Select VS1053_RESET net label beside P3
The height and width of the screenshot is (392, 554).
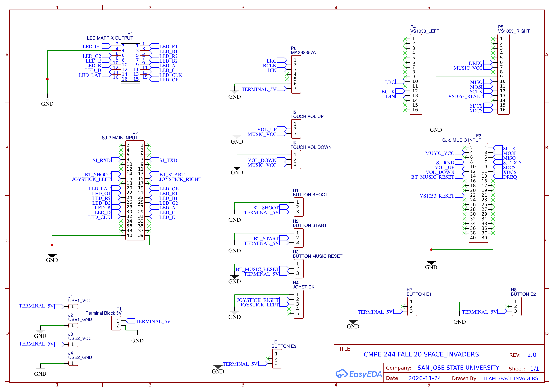click(437, 196)
